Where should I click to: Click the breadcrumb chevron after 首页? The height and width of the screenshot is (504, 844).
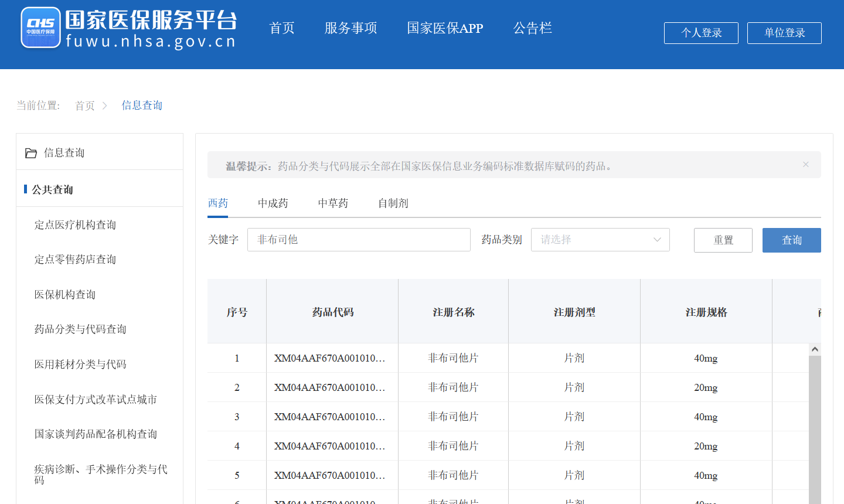tap(105, 105)
